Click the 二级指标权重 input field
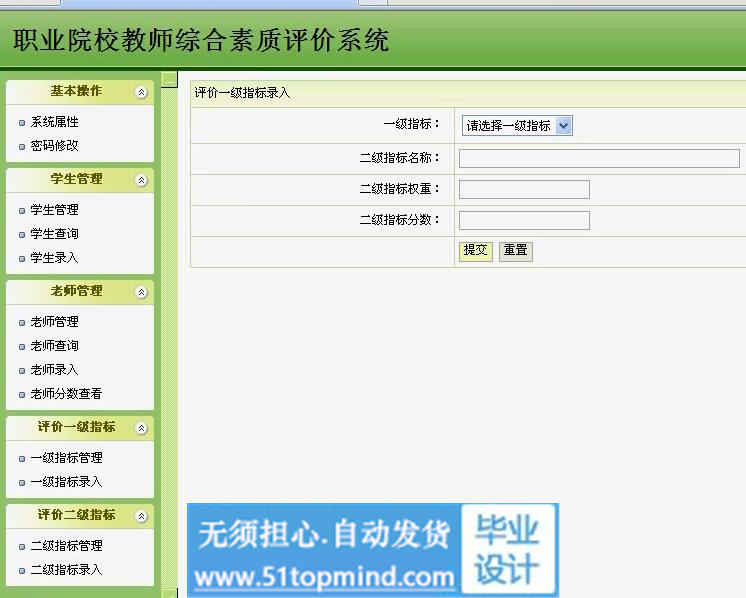 click(524, 189)
